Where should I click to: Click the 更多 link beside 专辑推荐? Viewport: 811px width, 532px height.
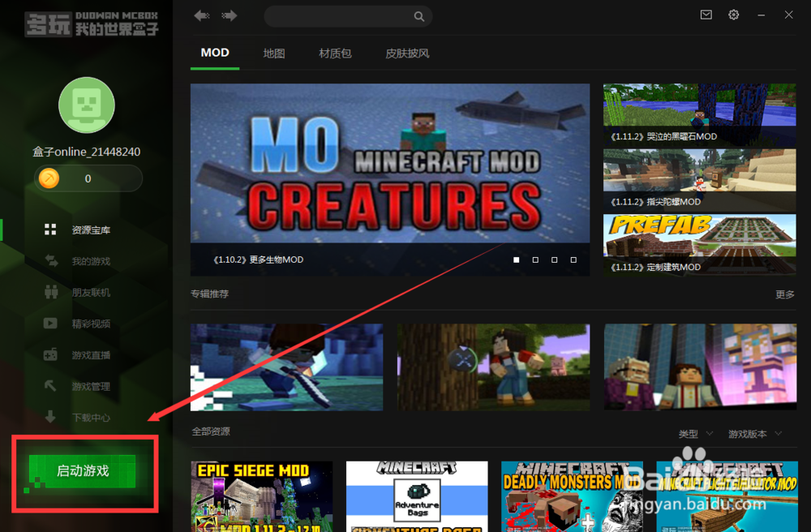[x=784, y=294]
